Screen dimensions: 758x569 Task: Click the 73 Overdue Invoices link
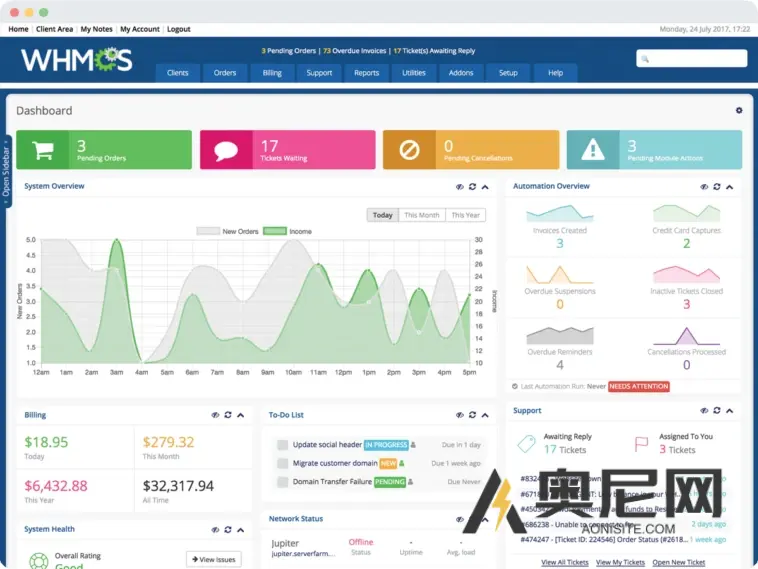[x=354, y=51]
